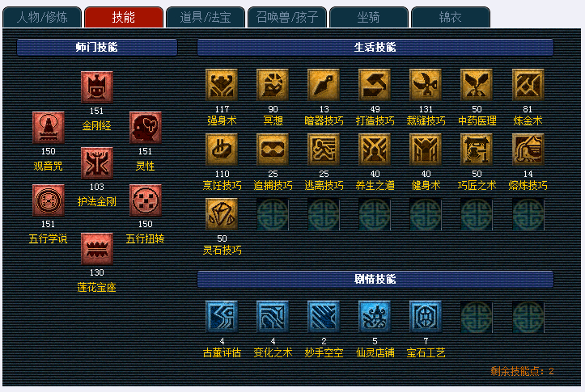Select the 烹饪技巧 cooking icon
The height and width of the screenshot is (392, 585).
pyautogui.click(x=222, y=150)
